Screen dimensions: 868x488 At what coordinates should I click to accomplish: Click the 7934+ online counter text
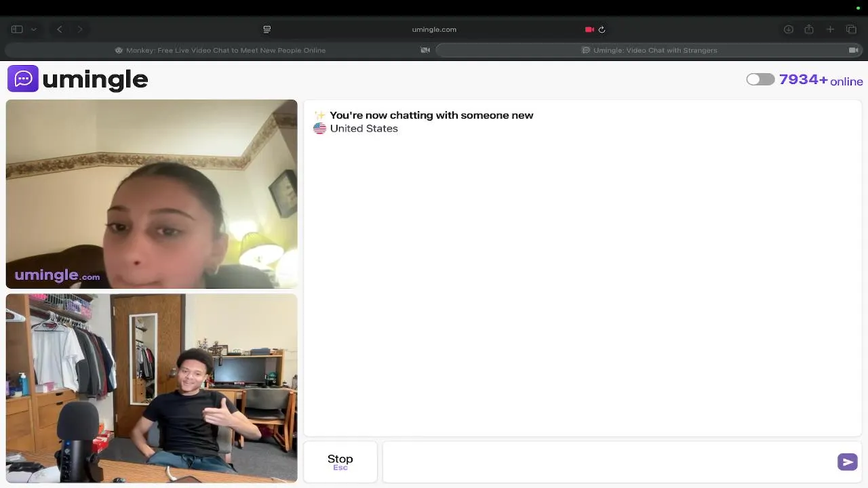(821, 80)
